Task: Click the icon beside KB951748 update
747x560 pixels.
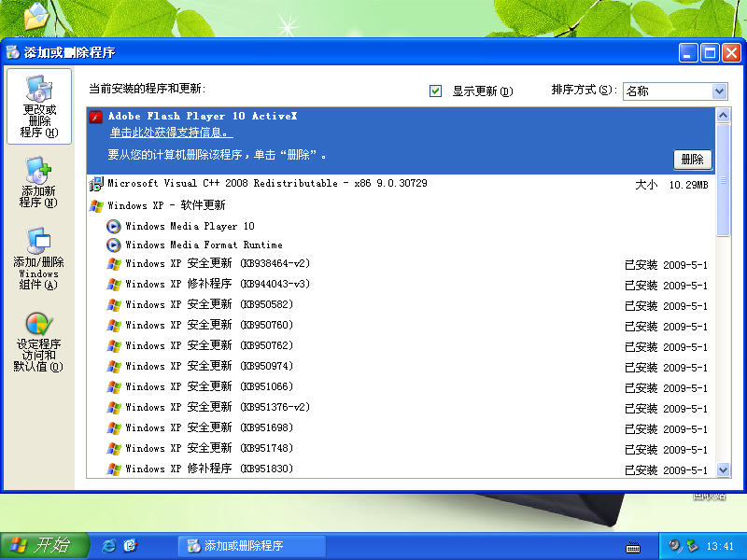Action: [x=114, y=449]
